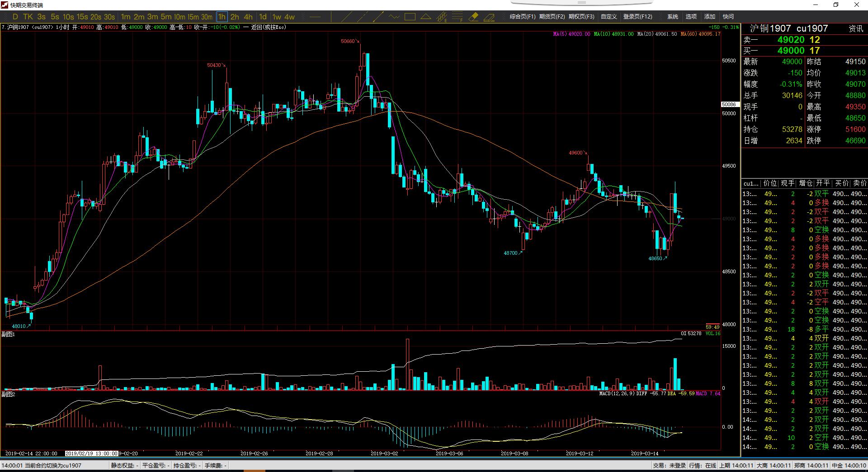Click the 卖一 price 49020

[791, 40]
